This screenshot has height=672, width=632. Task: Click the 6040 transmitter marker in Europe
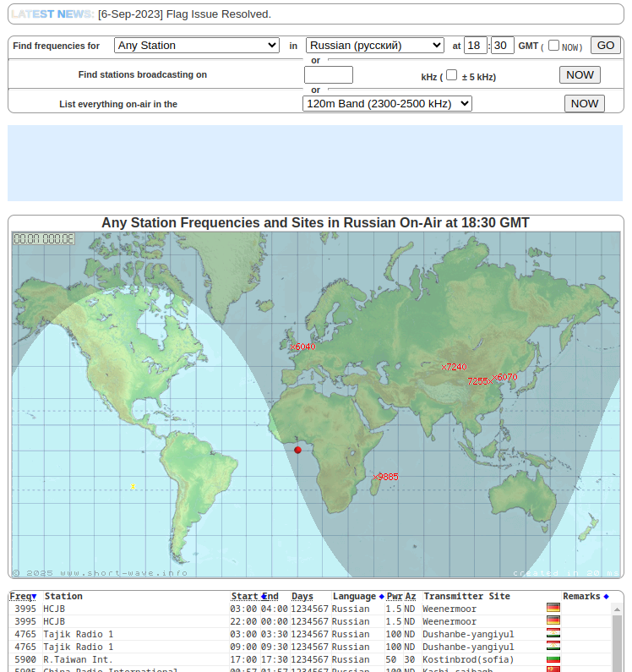pos(302,347)
